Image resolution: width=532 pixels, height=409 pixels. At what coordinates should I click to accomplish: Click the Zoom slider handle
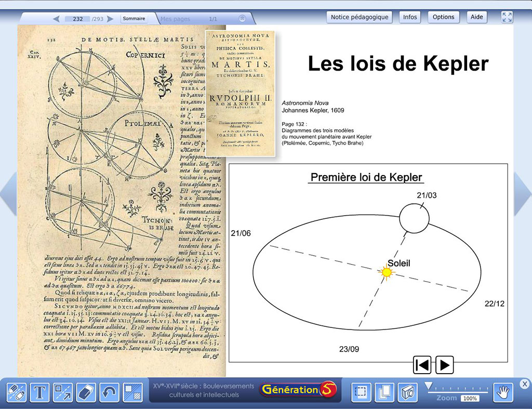[429, 386]
